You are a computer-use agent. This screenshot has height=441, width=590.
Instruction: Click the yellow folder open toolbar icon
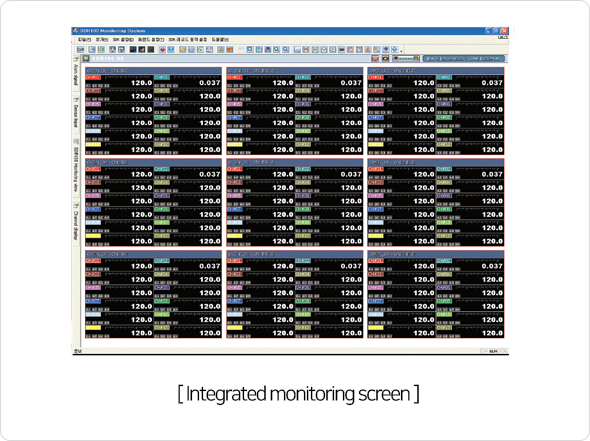(x=182, y=49)
